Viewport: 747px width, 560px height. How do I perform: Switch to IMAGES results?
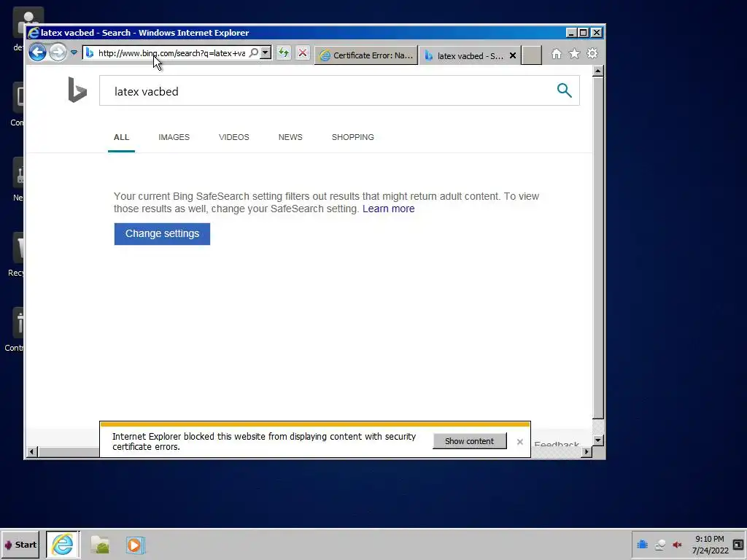tap(174, 137)
